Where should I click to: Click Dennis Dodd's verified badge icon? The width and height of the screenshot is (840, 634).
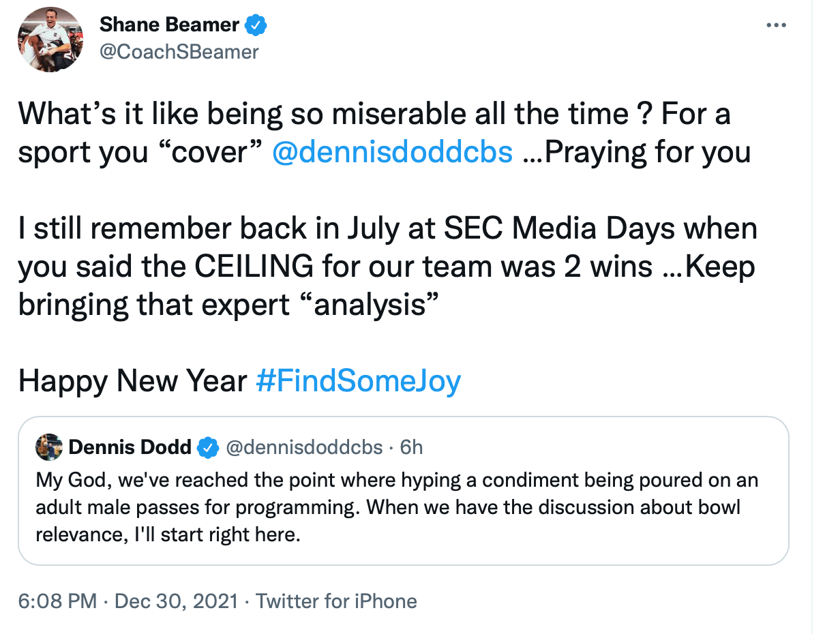pyautogui.click(x=208, y=448)
